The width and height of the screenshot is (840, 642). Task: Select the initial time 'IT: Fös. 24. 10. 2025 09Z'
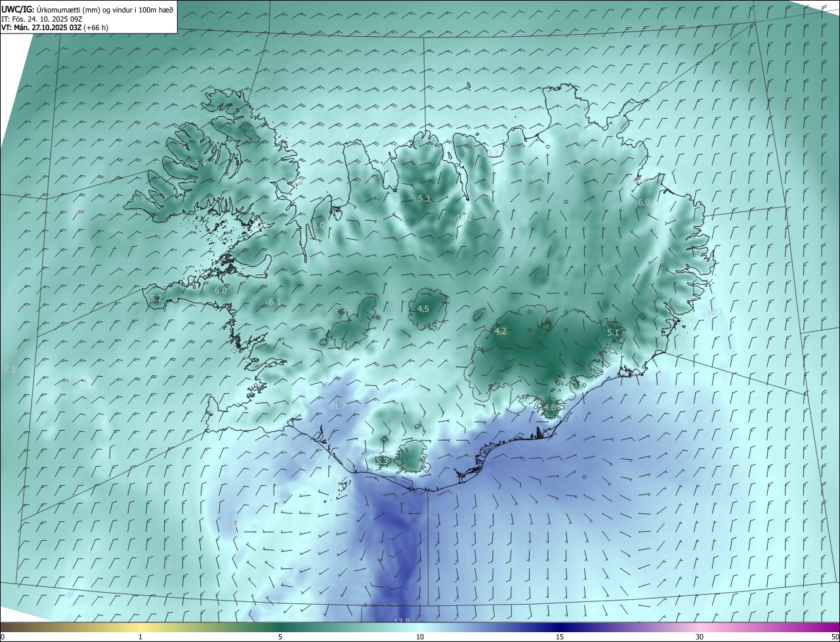42,18
